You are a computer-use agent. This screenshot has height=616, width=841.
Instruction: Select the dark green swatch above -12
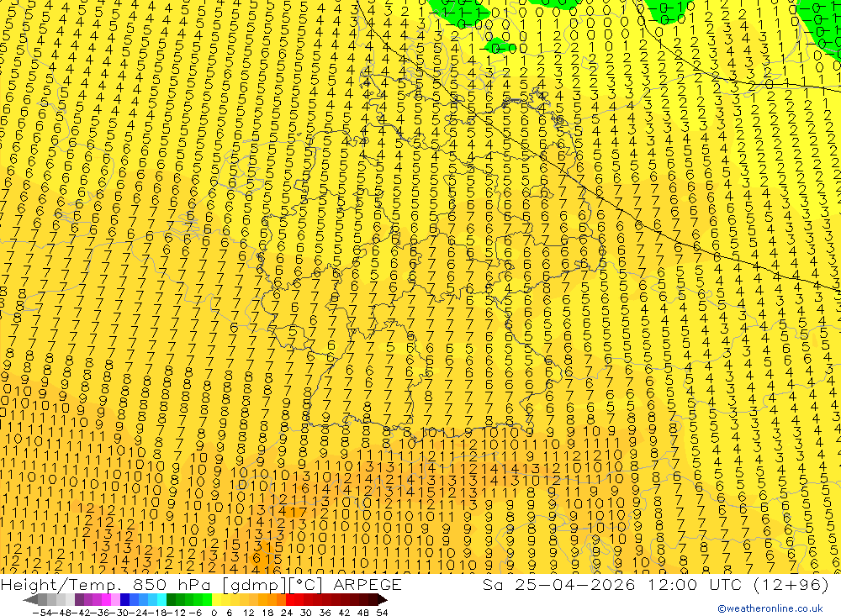coord(171,599)
